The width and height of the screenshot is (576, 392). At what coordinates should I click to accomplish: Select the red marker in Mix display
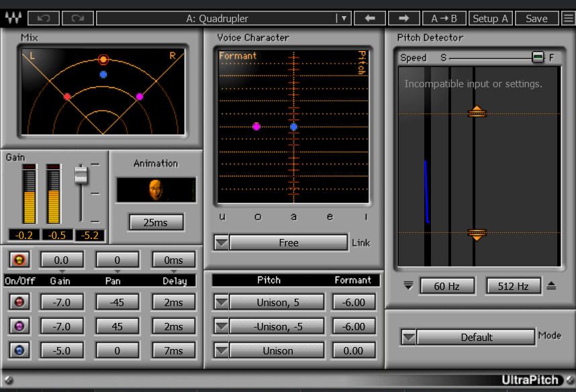(67, 97)
